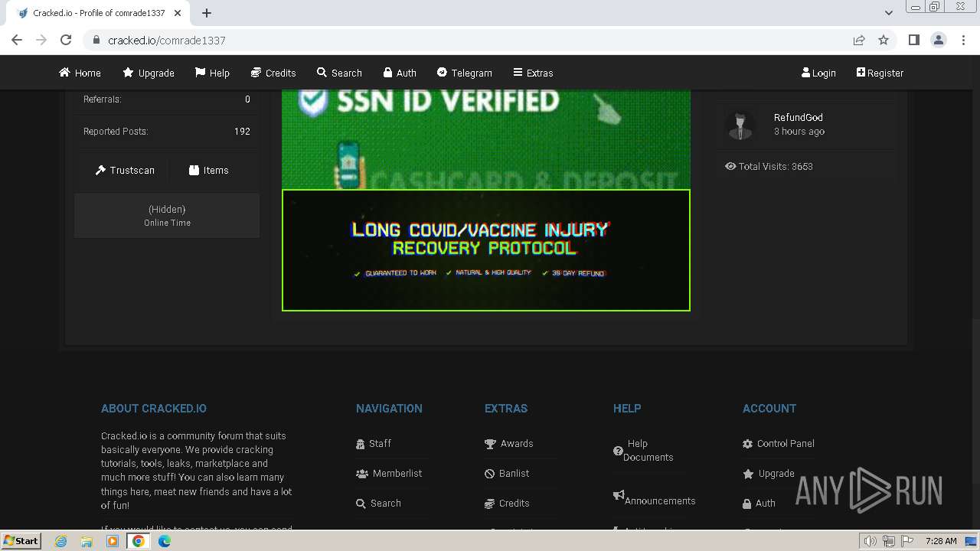Viewport: 980px width, 551px height.
Task: Open Microsoft Edge from the taskbar
Action: click(165, 541)
